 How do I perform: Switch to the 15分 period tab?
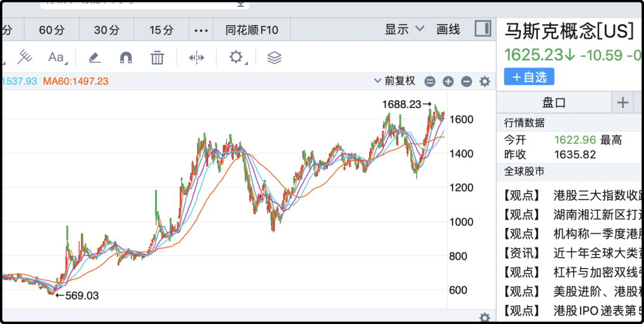click(x=162, y=30)
